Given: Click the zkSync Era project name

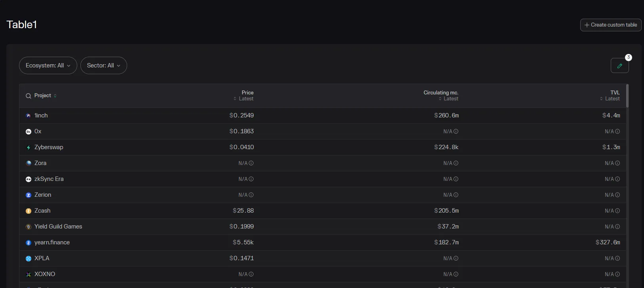Looking at the screenshot, I should [49, 179].
